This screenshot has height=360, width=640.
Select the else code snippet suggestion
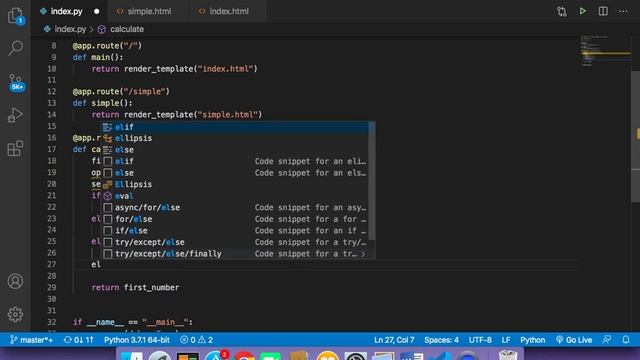click(235, 173)
